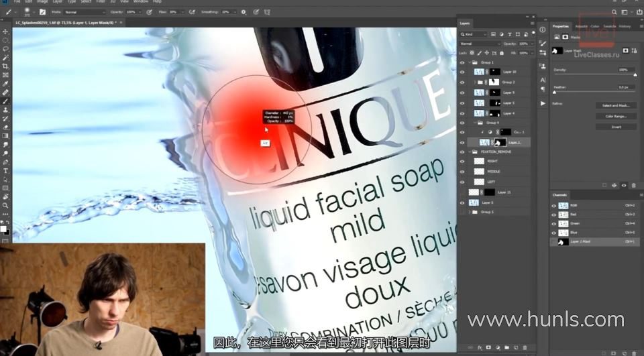This screenshot has width=644, height=356.
Task: Filter layers by pixel layer icon
Action: tap(493, 34)
